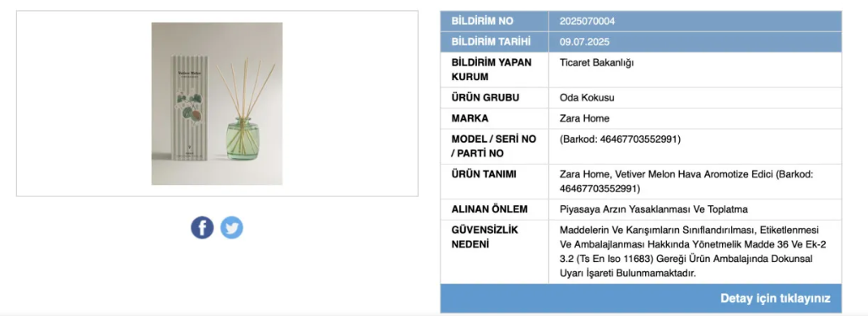The image size is (868, 316).
Task: Click the MARKA row label
Action: coord(470,118)
